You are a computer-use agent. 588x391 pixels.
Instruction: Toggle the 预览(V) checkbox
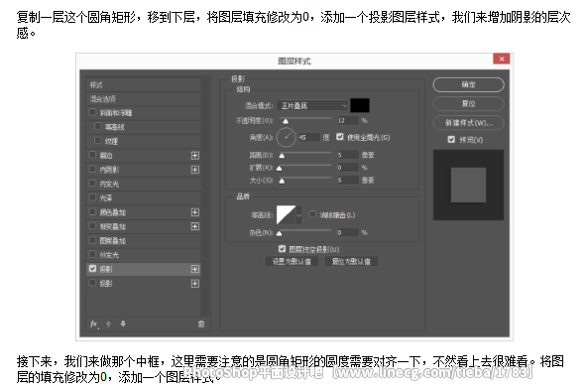(x=451, y=140)
